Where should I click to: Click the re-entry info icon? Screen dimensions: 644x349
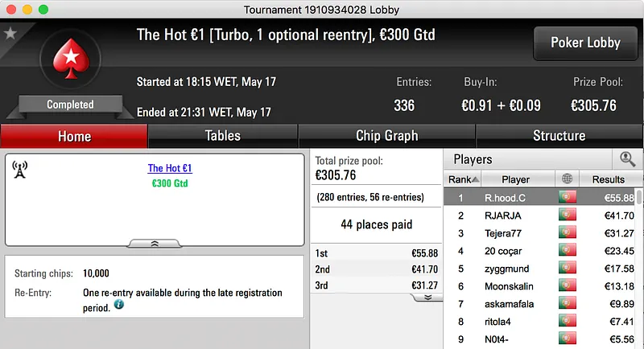[x=118, y=306]
